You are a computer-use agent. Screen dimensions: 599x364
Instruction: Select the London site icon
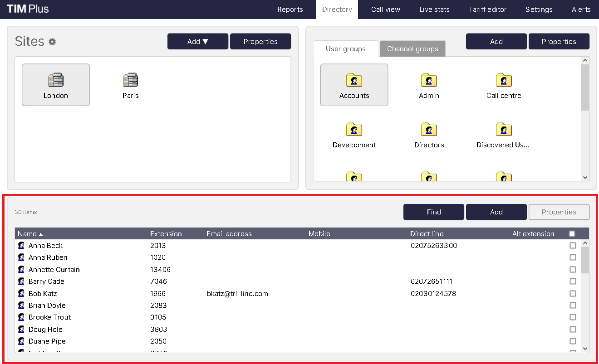(55, 81)
